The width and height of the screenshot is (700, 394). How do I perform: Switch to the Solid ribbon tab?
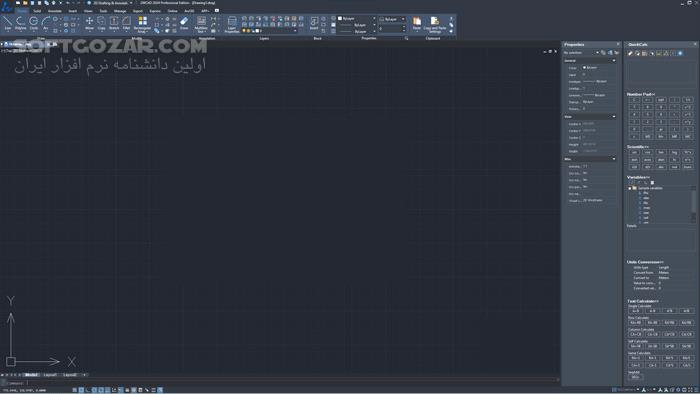(x=37, y=11)
